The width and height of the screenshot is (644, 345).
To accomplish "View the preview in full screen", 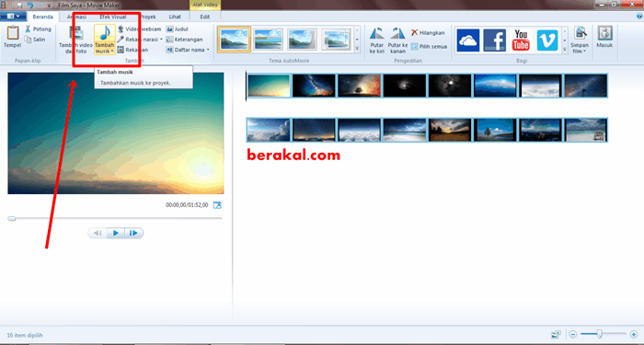I will [217, 205].
